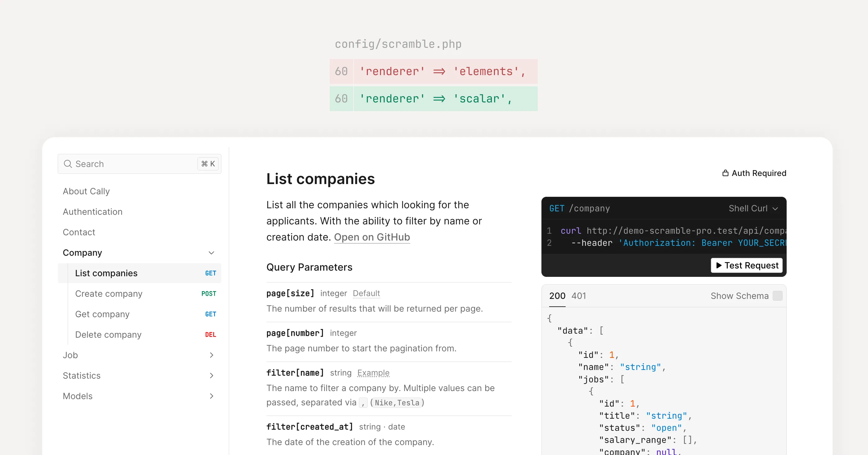Click the POST badge beside Create company

tap(209, 294)
